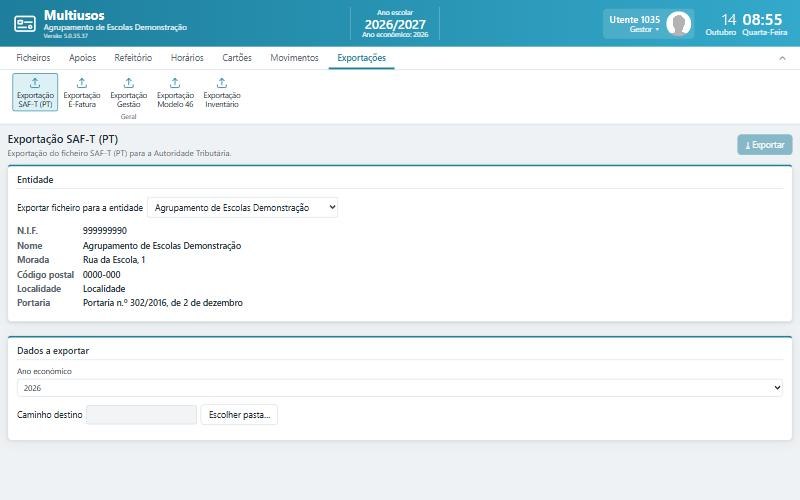The height and width of the screenshot is (500, 800).
Task: Switch to the Refeitório tab
Action: pyautogui.click(x=133, y=58)
